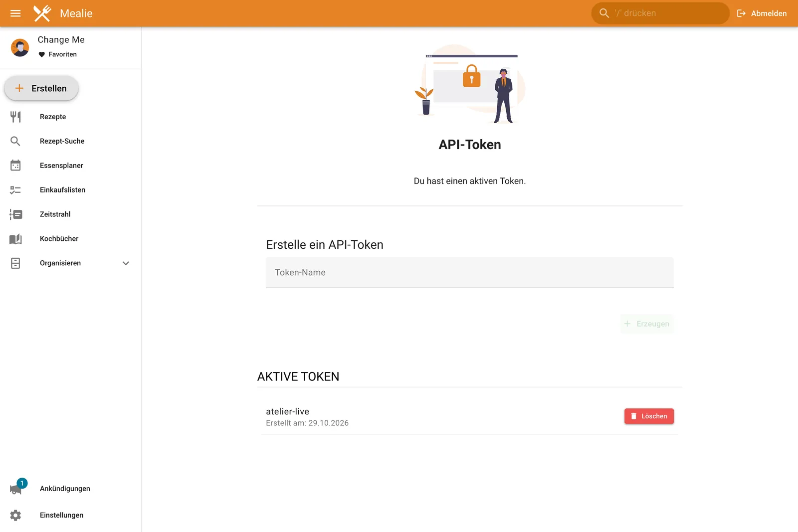Click the Abmelden logout link
Screen dimensions: 798x532
(x=762, y=13)
